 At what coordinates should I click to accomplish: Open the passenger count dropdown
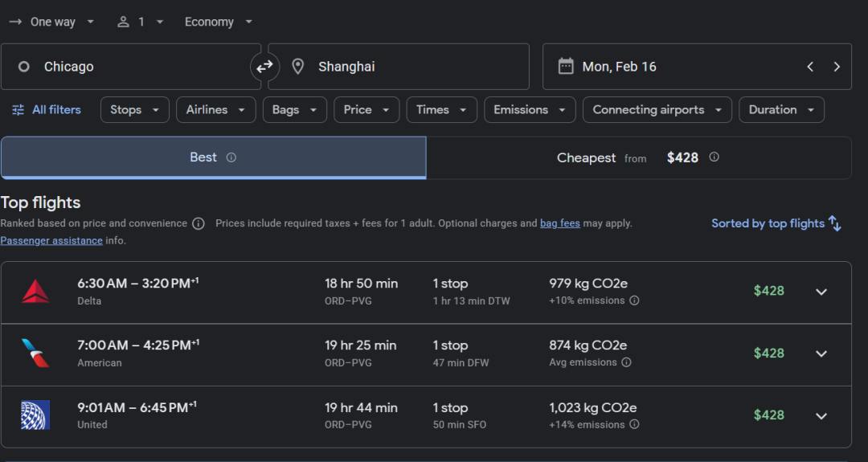141,22
